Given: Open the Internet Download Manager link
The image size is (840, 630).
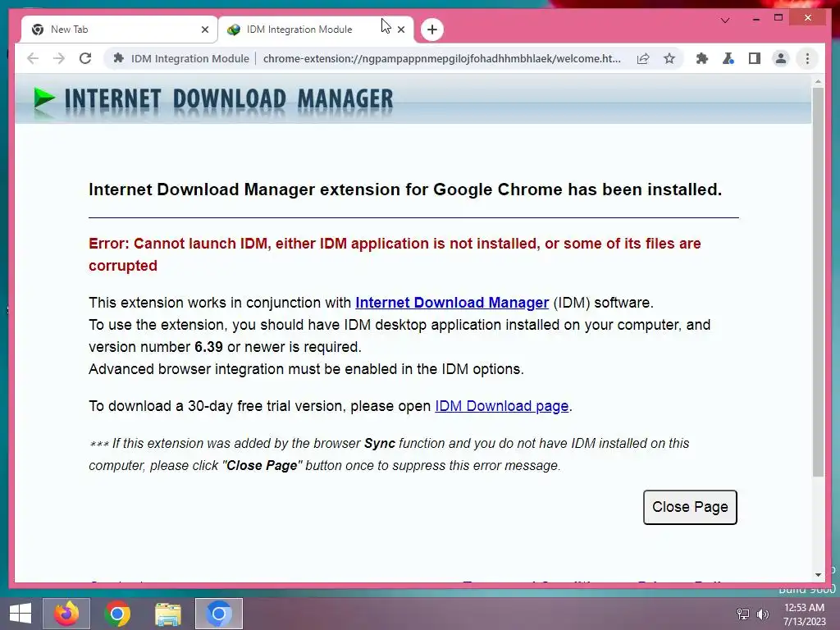Looking at the screenshot, I should (x=452, y=303).
